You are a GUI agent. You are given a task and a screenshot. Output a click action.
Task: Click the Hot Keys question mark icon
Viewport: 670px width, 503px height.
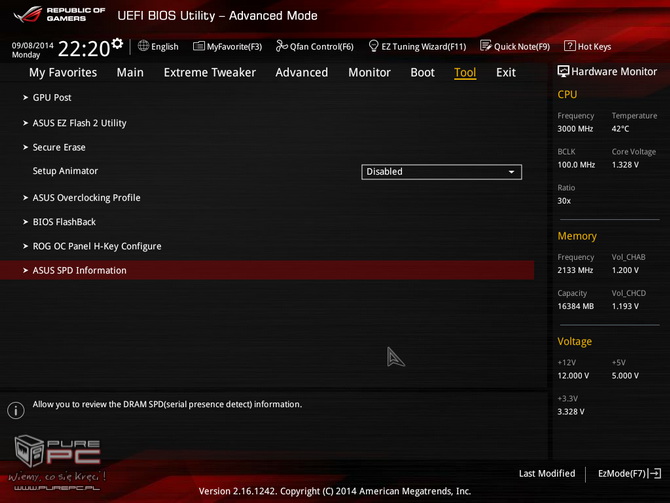click(x=570, y=46)
